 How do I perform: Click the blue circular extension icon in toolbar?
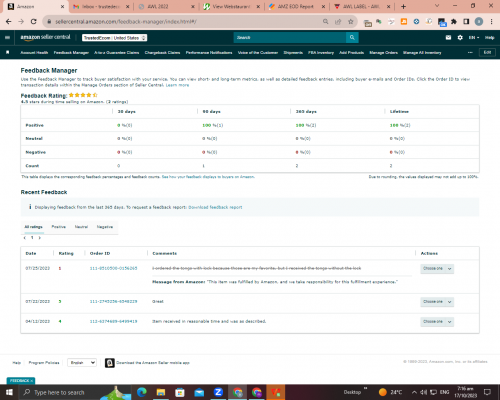coord(416,22)
